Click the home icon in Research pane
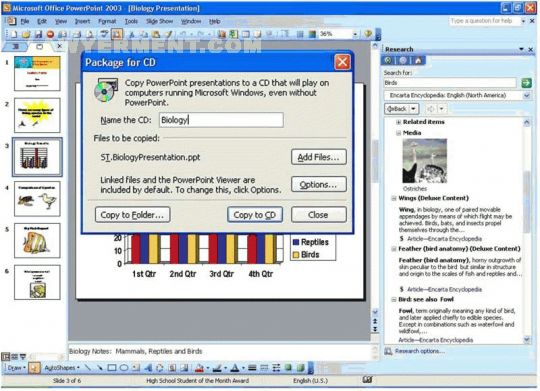This screenshot has height=391, width=540. pyautogui.click(x=418, y=61)
